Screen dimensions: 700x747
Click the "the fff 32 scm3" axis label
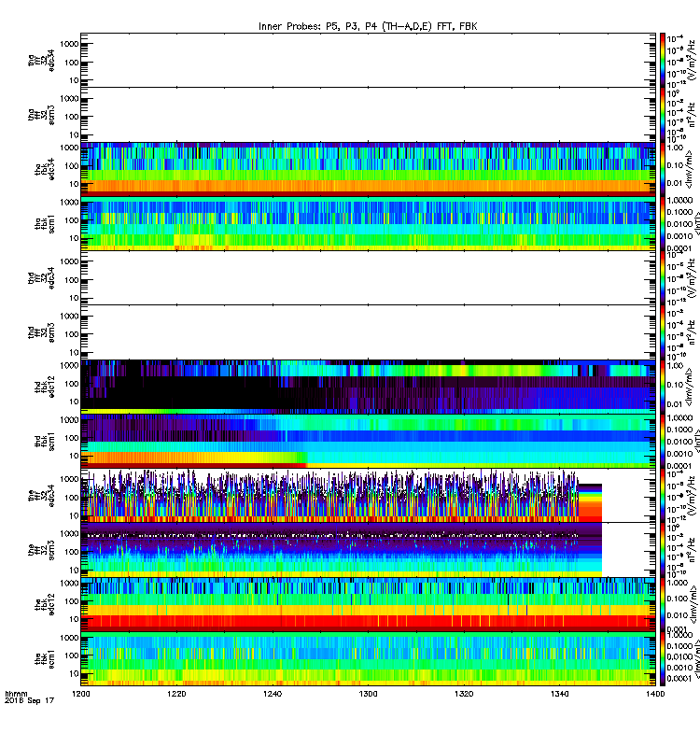(41, 550)
